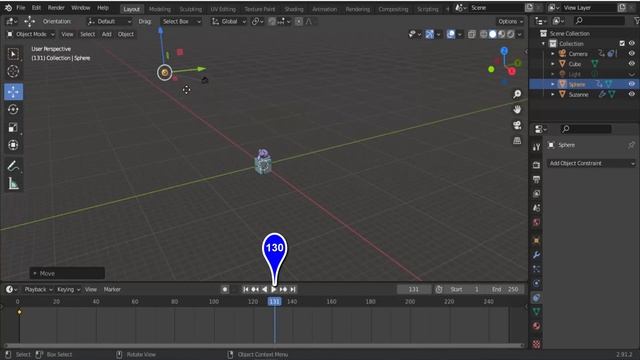Switch to the Modeling workspace tab
The height and width of the screenshot is (360, 640).
point(160,9)
